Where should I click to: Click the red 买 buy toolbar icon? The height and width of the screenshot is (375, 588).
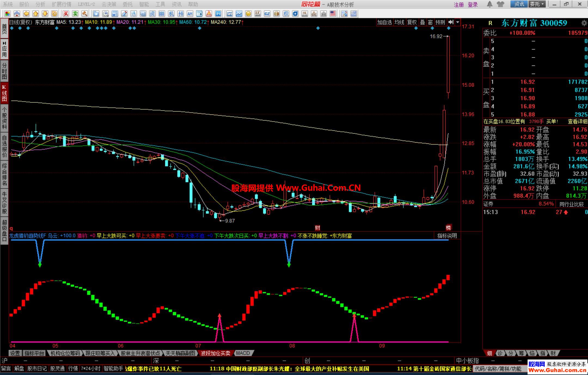(66, 14)
